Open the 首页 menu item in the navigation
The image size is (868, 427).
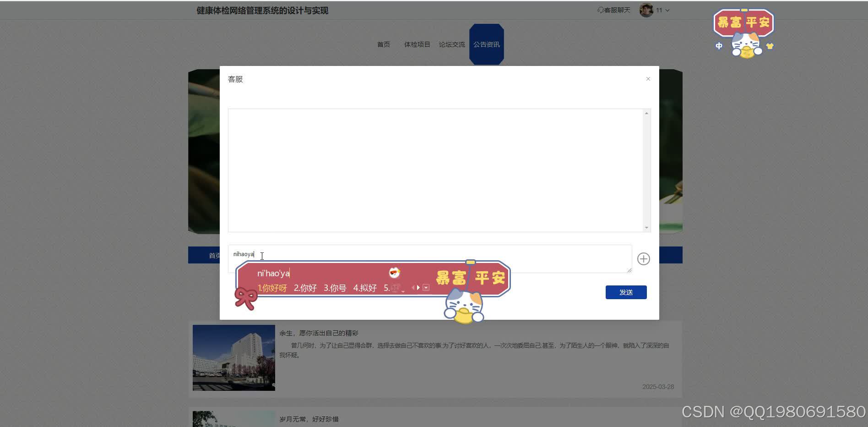point(383,44)
